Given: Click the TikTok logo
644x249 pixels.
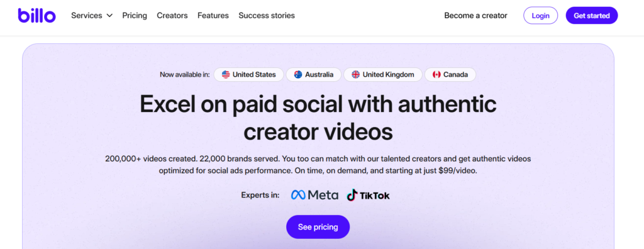Looking at the screenshot, I should tap(368, 195).
